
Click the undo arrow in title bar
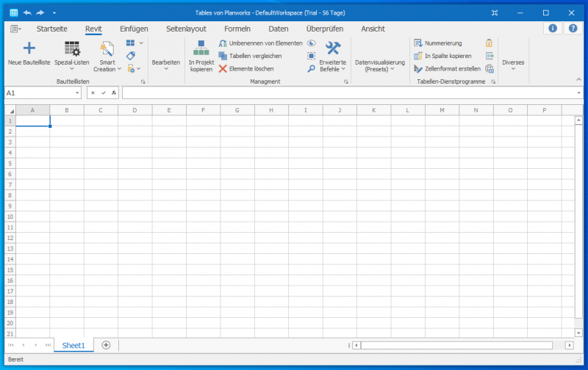coord(27,13)
